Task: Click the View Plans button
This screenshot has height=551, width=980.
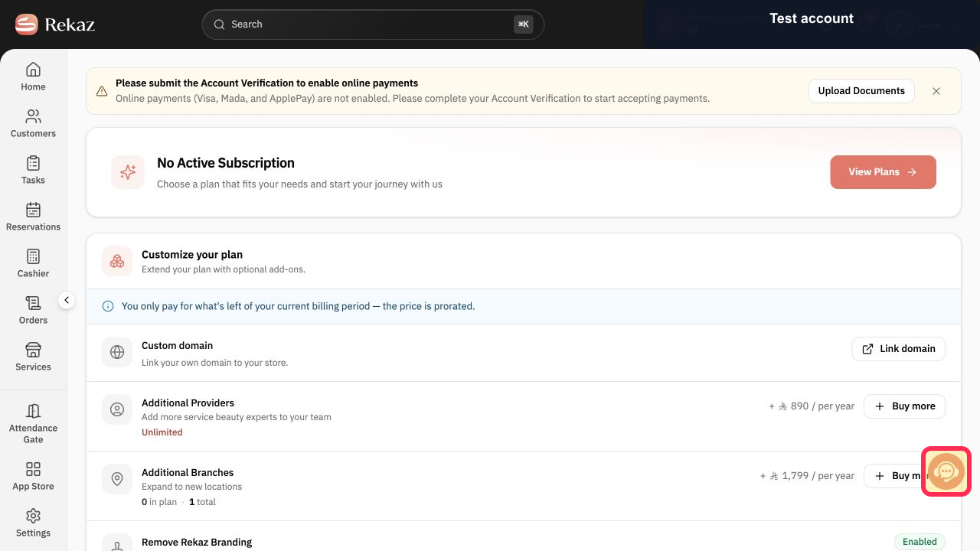Action: click(883, 172)
